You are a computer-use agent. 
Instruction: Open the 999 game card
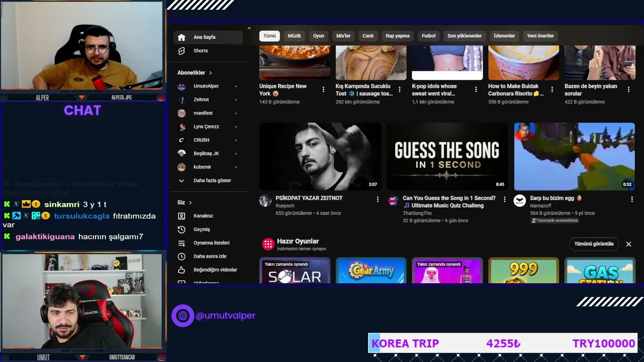[524, 270]
